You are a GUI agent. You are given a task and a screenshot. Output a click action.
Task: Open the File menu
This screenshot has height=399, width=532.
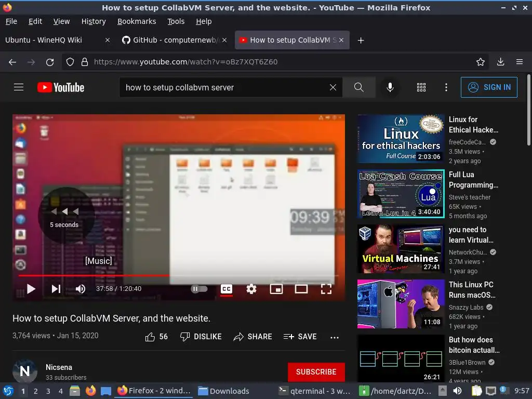(x=11, y=21)
